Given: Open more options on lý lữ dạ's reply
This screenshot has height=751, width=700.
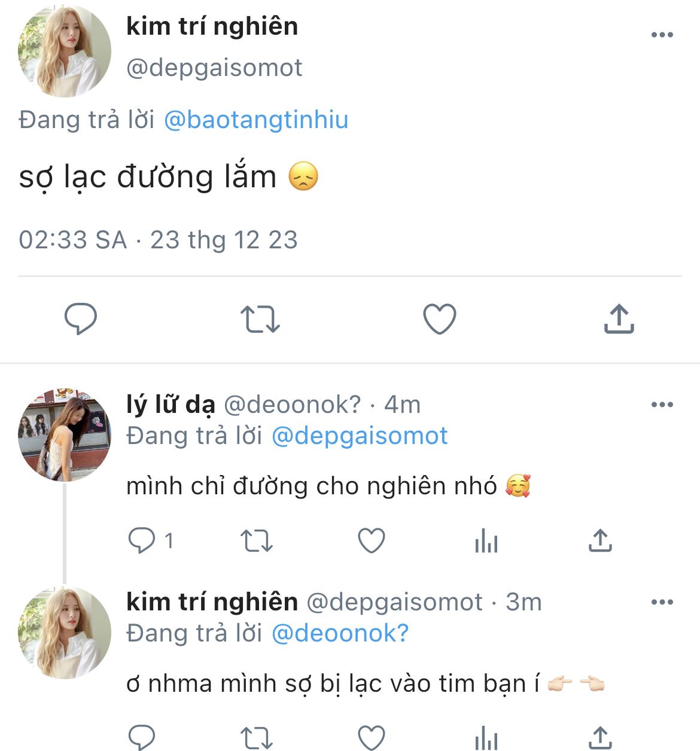Looking at the screenshot, I should tap(662, 405).
